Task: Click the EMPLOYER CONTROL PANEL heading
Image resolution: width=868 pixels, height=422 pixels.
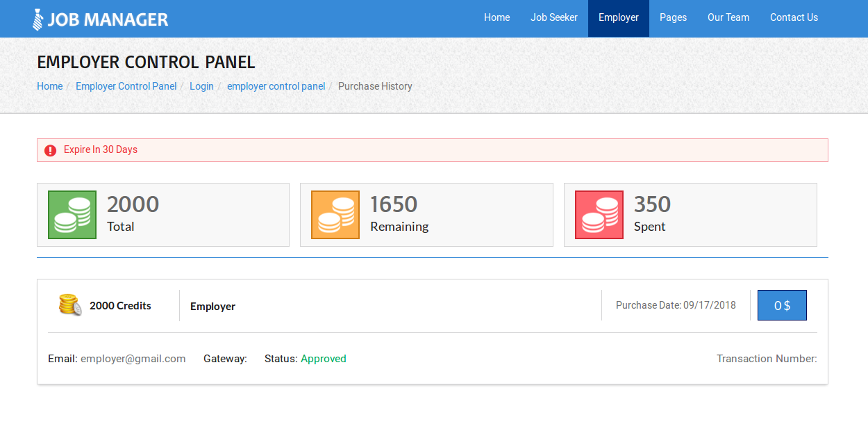Action: [x=146, y=62]
